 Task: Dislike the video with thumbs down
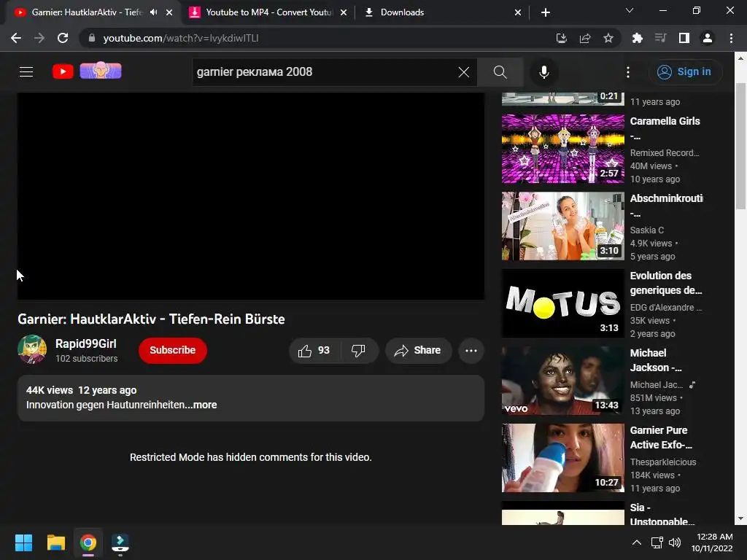pyautogui.click(x=359, y=351)
